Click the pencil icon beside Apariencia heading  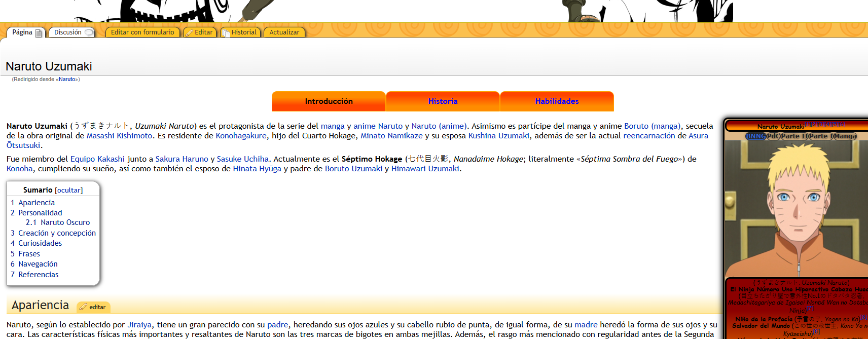[x=83, y=307]
